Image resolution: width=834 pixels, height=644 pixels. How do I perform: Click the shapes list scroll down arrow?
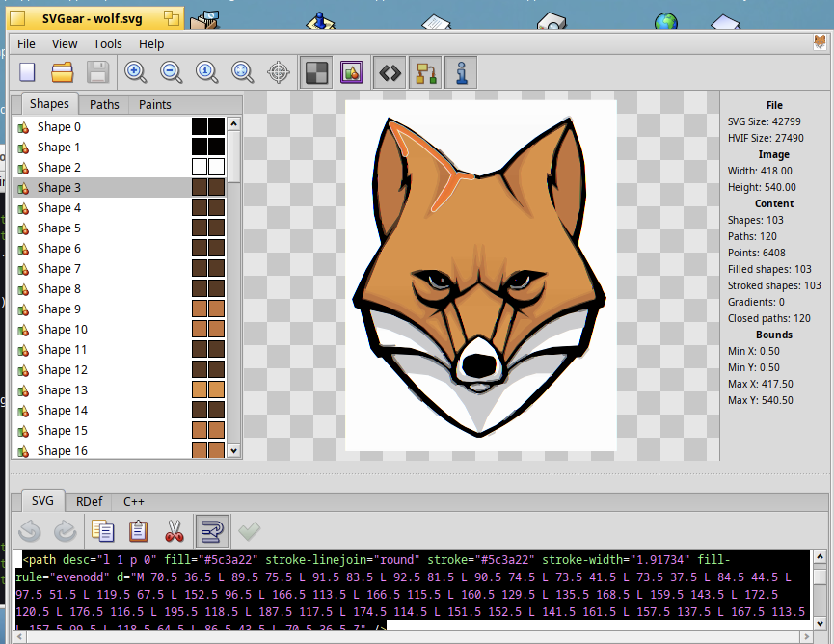(234, 451)
